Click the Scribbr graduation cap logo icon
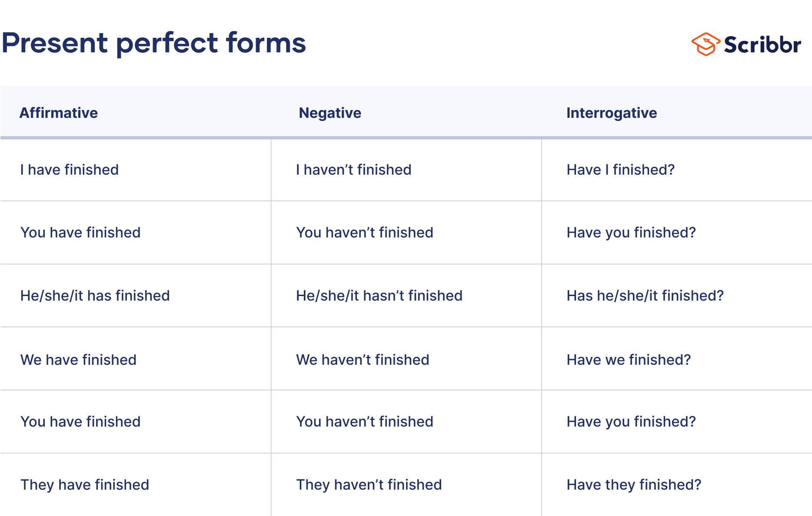Viewport: 812px width, 516px height. click(x=706, y=44)
